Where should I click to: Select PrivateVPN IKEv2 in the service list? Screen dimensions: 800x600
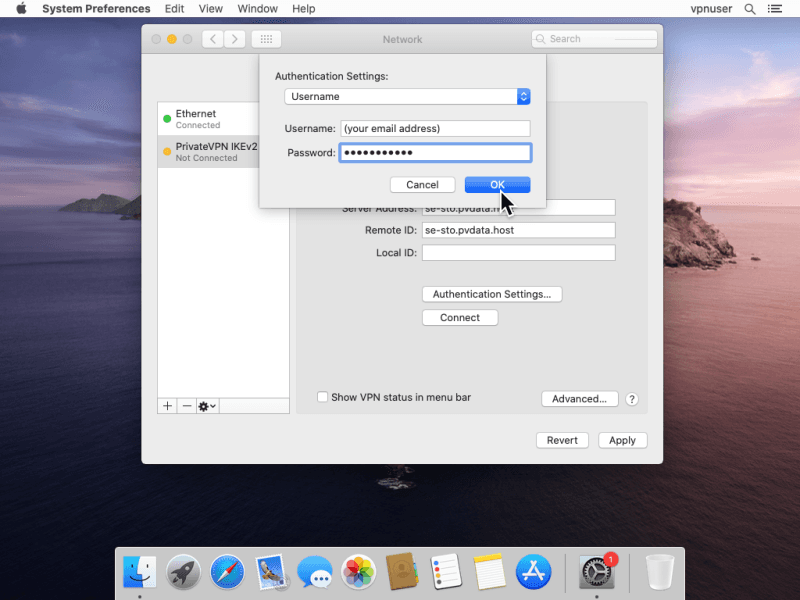point(208,152)
